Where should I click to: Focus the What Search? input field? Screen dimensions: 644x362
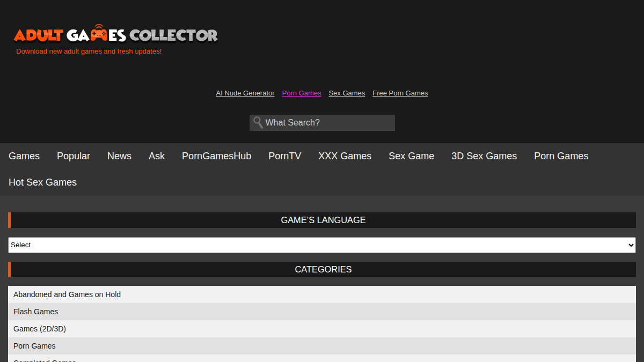point(322,123)
